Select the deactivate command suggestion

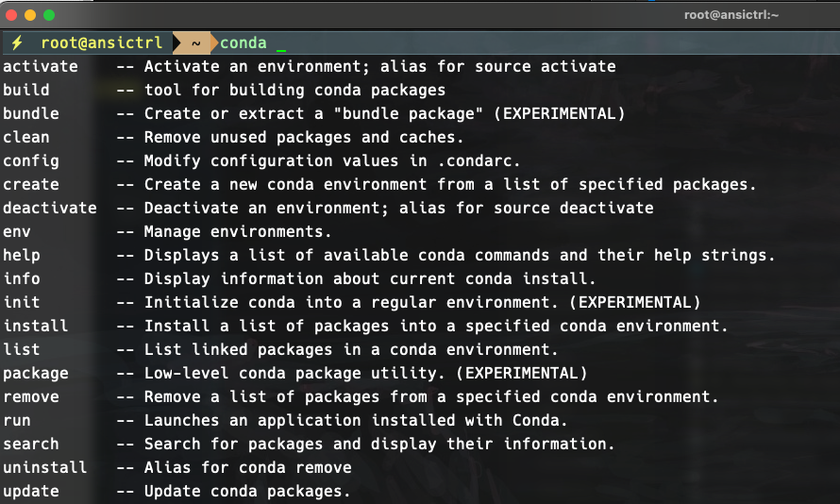point(50,208)
